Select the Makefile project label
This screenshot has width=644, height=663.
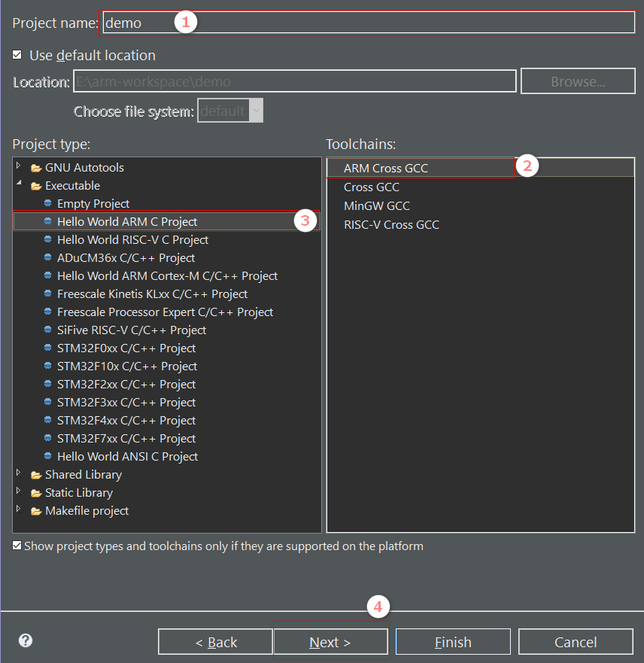pos(87,511)
